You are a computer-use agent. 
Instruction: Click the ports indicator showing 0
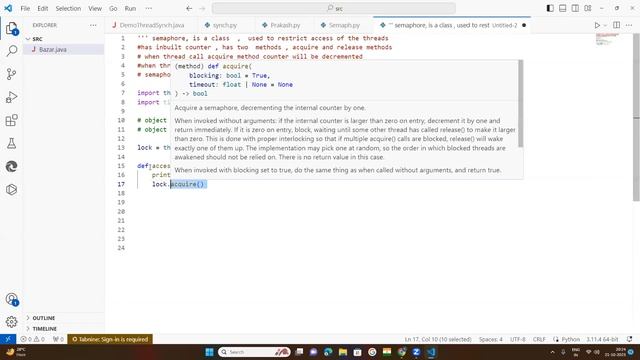click(58, 339)
